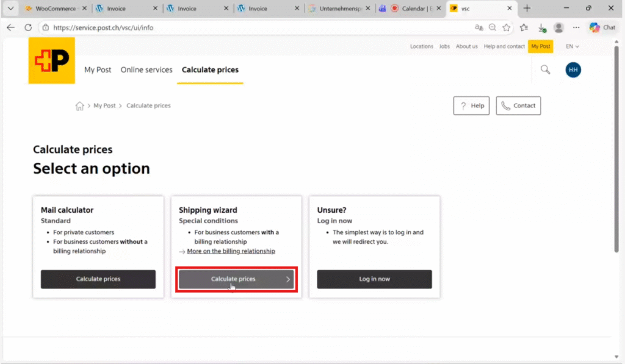Open the HH user profile avatar

tap(573, 70)
